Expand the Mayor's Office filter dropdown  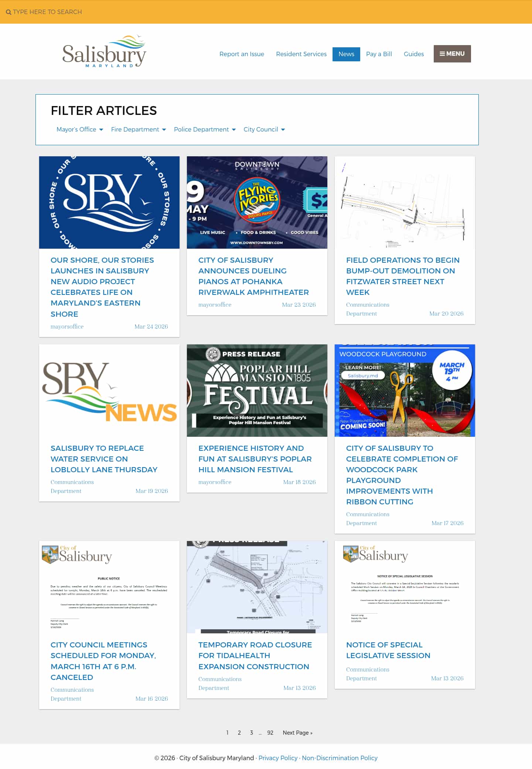pyautogui.click(x=80, y=129)
